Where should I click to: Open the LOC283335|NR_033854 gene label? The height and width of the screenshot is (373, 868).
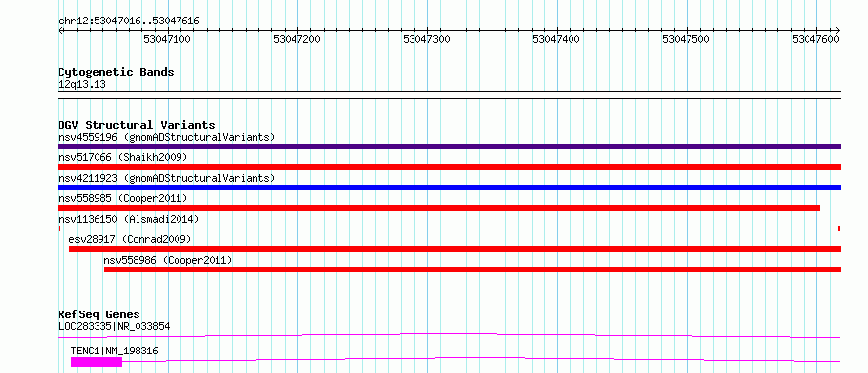coord(114,326)
